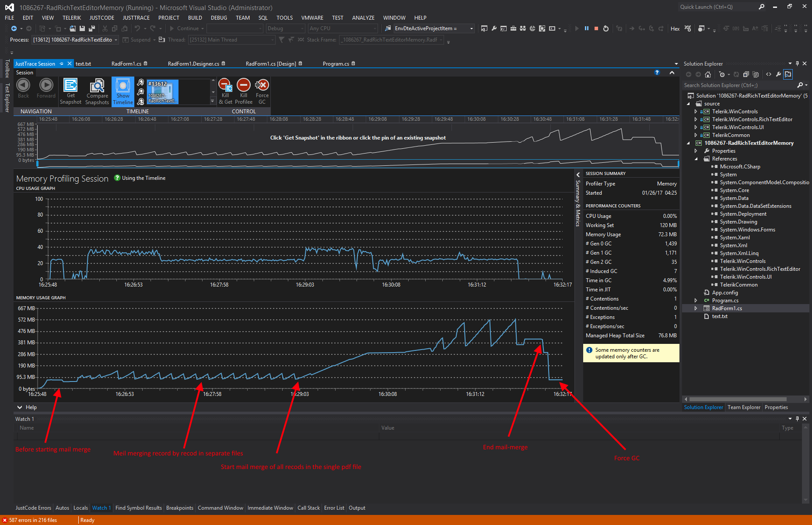Switch to the RadForm1.Designer.cs tab
The image size is (812, 525).
193,64
